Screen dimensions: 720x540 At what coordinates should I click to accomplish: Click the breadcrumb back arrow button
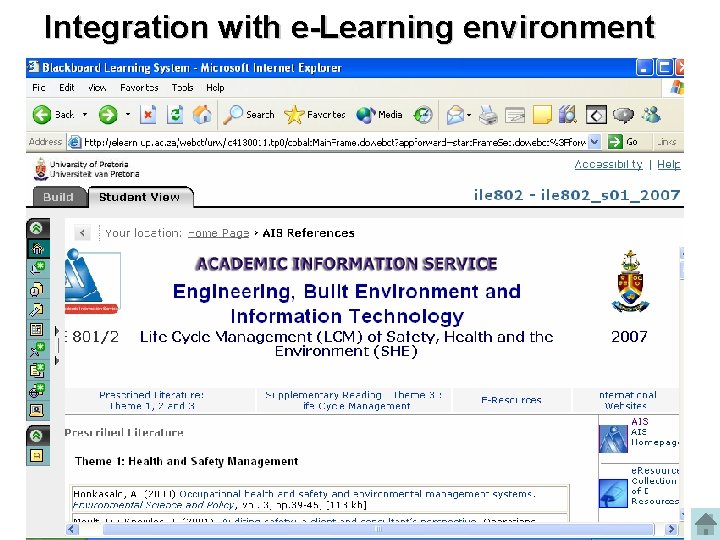(x=82, y=233)
